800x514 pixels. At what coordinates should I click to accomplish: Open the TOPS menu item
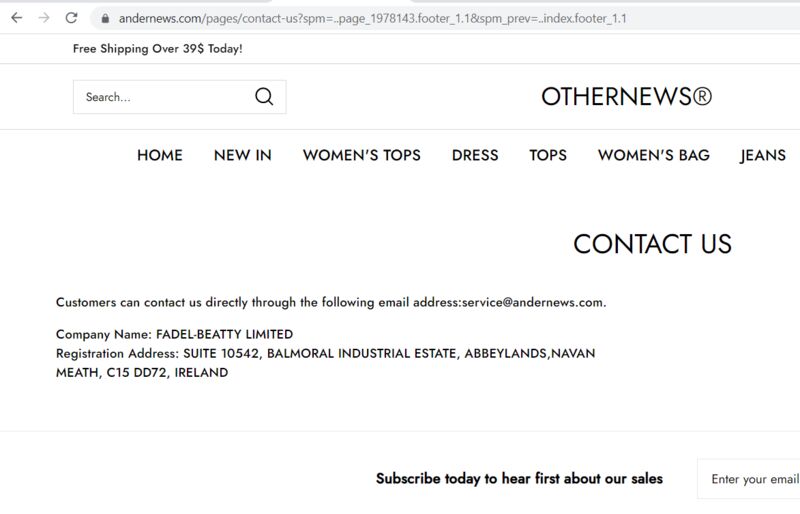(x=548, y=155)
